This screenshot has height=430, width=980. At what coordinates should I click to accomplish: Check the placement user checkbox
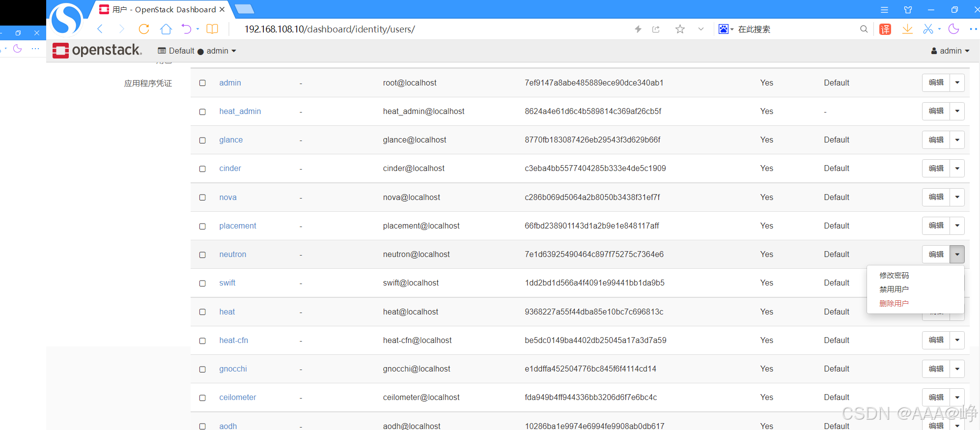tap(202, 226)
